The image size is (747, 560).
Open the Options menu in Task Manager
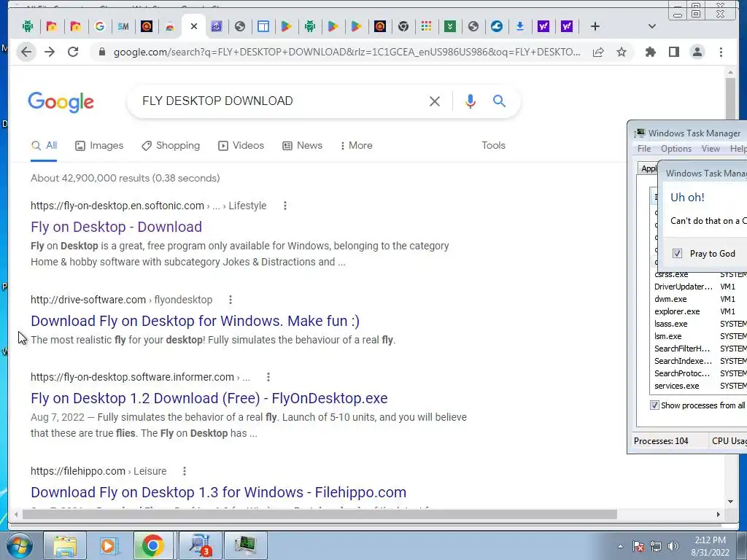click(676, 149)
